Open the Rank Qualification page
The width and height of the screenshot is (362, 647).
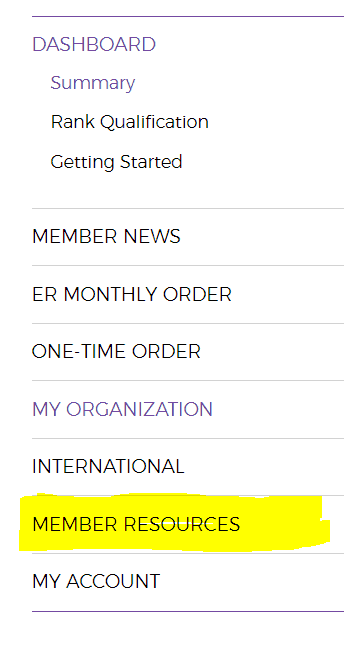[x=130, y=122]
